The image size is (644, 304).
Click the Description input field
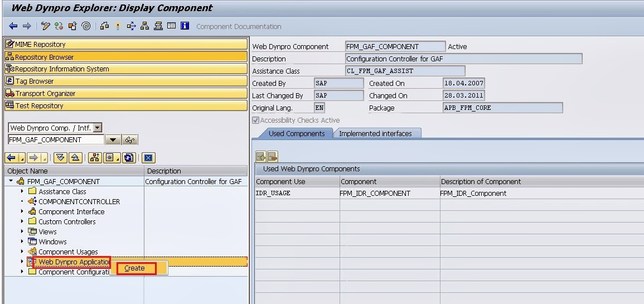463,59
